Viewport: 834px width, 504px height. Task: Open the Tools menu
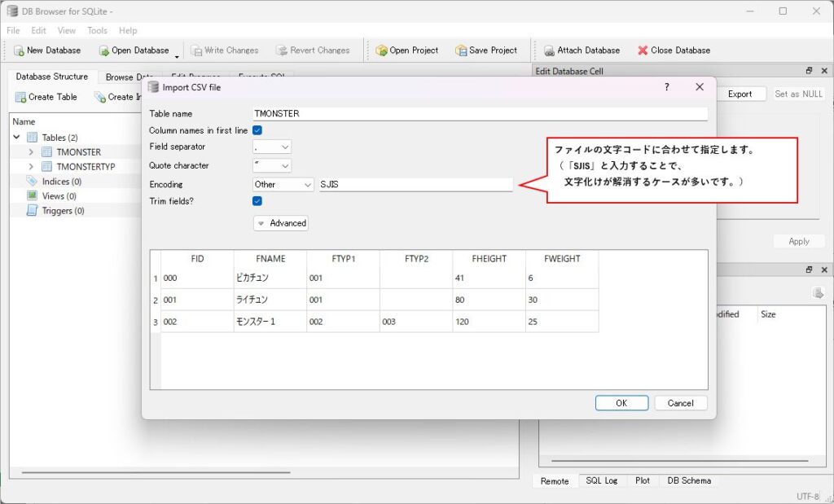point(97,31)
